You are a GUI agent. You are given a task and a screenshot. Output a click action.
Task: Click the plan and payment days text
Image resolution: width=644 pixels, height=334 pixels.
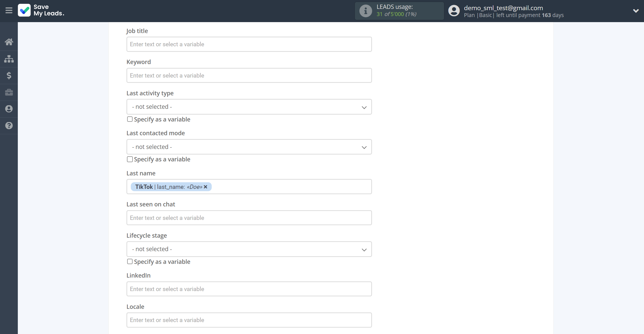point(514,15)
